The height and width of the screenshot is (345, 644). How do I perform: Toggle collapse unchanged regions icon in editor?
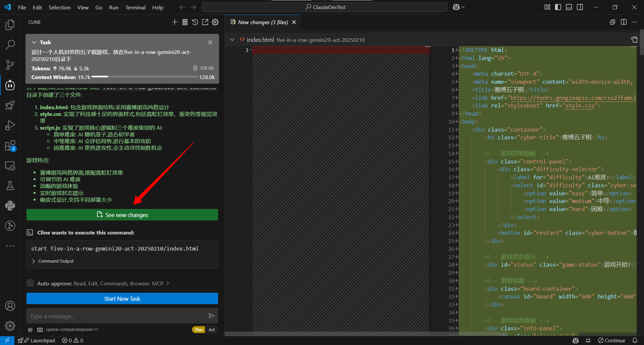coord(612,22)
